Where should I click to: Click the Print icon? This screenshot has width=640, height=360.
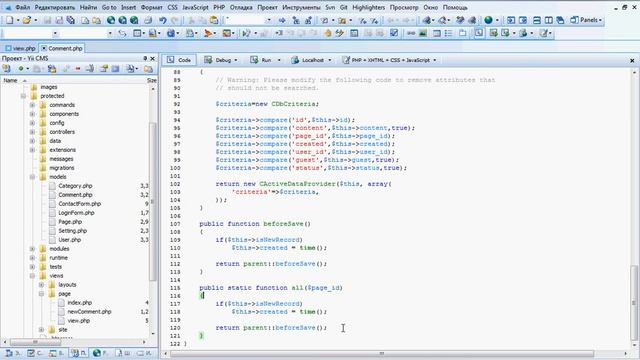[148, 20]
